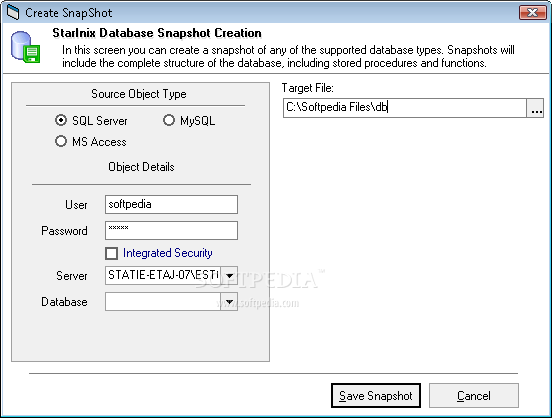Browse for target file with ellipsis button
552x418 pixels.
coord(535,108)
